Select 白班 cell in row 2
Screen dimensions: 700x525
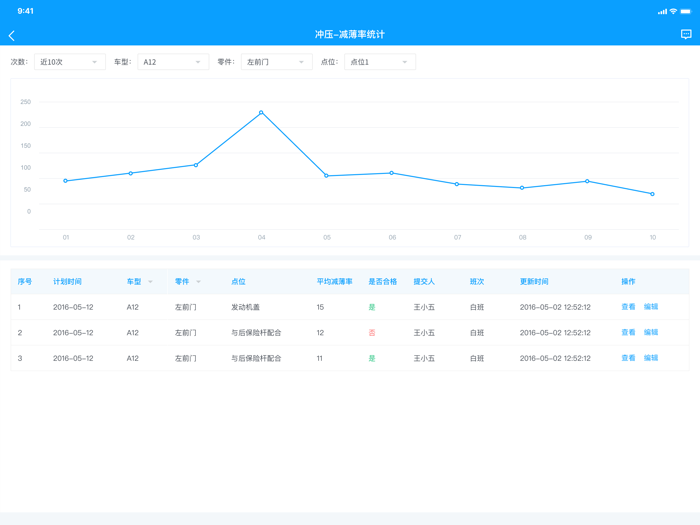click(x=477, y=333)
